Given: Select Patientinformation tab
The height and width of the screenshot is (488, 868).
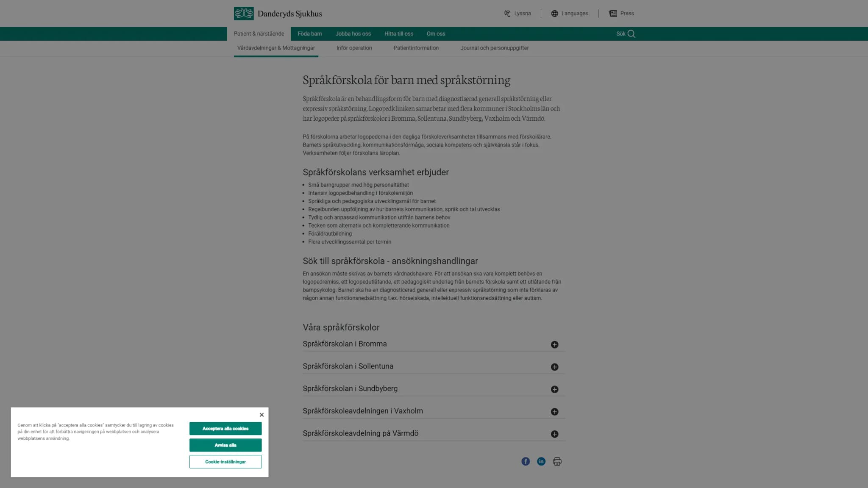Looking at the screenshot, I should 416,48.
